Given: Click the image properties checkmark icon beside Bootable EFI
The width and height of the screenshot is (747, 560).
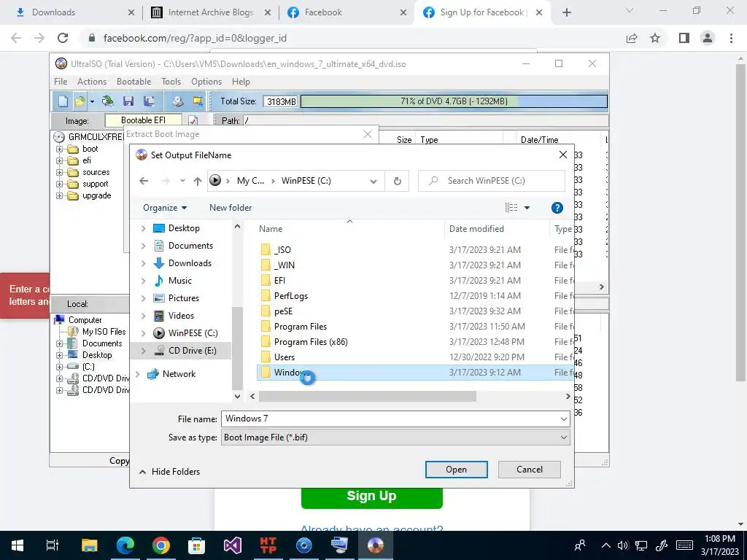Looking at the screenshot, I should tap(193, 120).
